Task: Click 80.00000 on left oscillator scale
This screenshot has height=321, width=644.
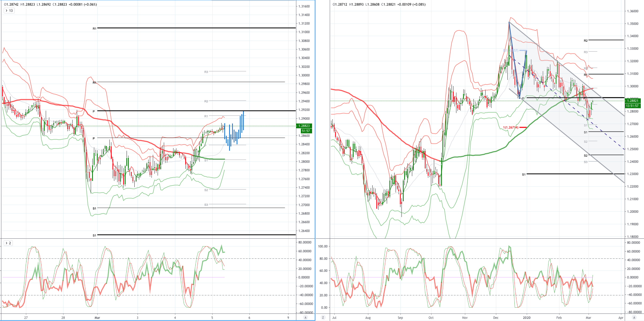Action: click(305, 242)
